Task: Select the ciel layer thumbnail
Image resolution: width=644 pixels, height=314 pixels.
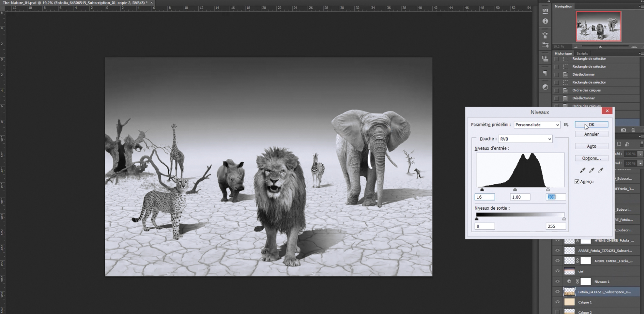Action: 569,271
